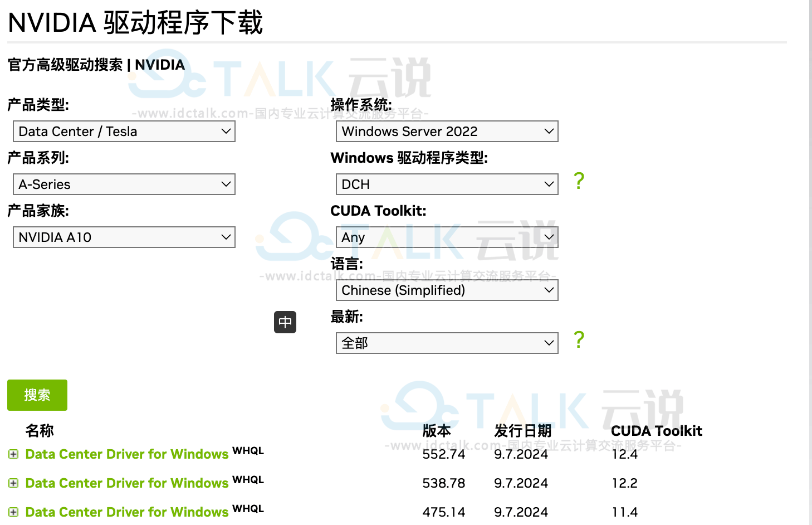
Task: Click help question mark beside DCH dropdown
Action: (x=579, y=181)
